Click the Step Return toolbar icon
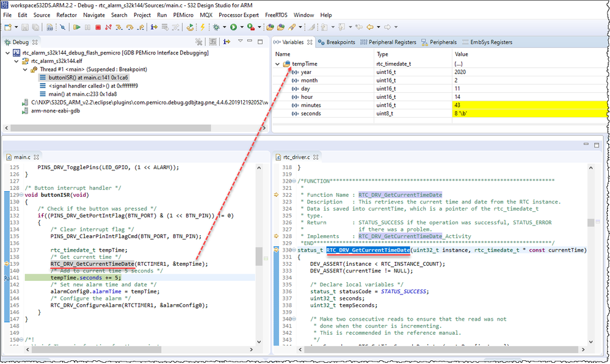Screen dimensions: 610x364 (140, 27)
